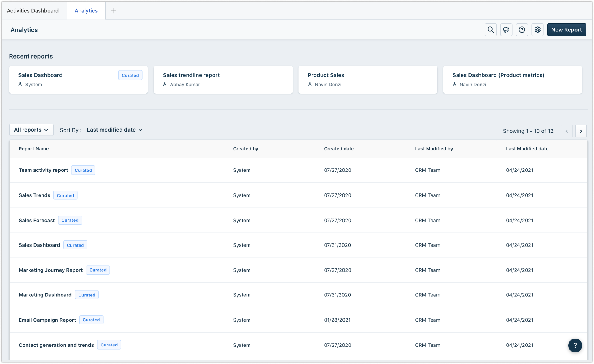Viewport: 594px width, 364px height.
Task: Open the Sales Dashboard (Product metrics) card
Action: pos(512,79)
